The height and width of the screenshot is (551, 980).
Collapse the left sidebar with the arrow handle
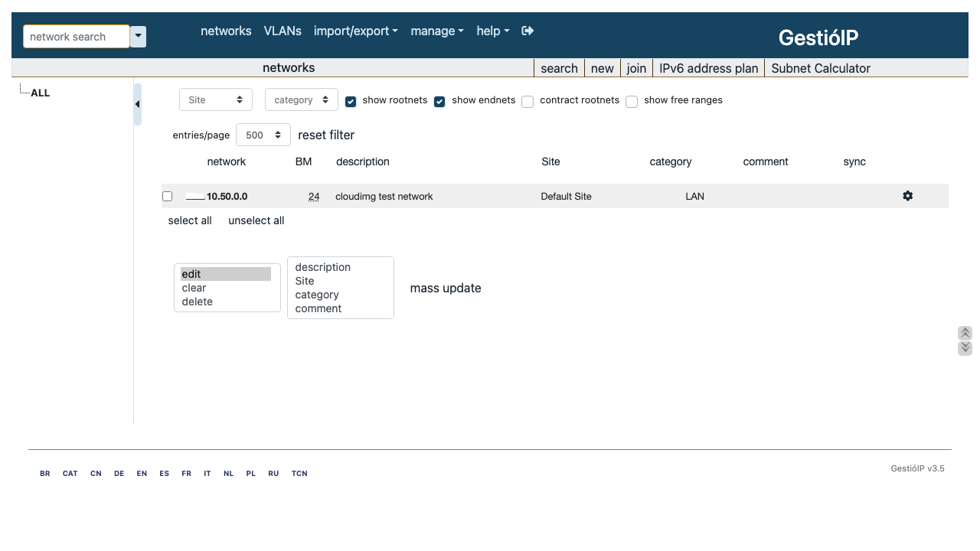[138, 104]
